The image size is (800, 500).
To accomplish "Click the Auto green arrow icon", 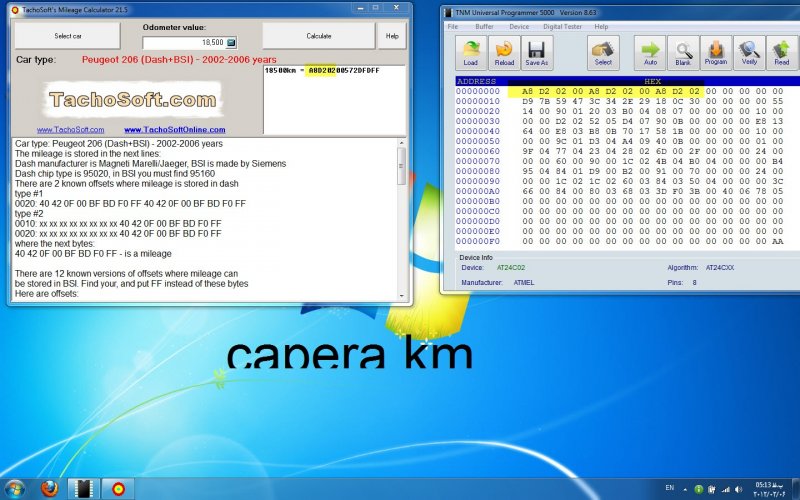I will coord(650,53).
